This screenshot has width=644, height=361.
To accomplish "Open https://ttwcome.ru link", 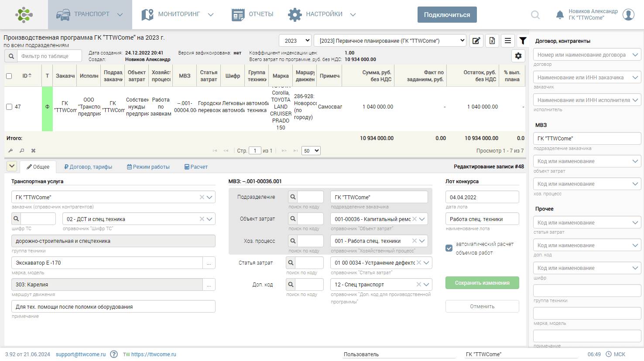I will coord(154,354).
